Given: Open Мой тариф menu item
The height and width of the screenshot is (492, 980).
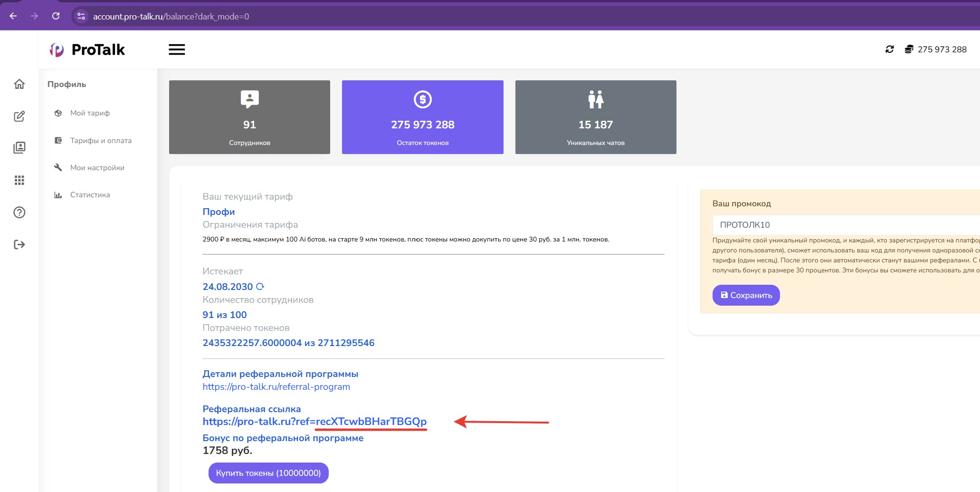Looking at the screenshot, I should [90, 113].
